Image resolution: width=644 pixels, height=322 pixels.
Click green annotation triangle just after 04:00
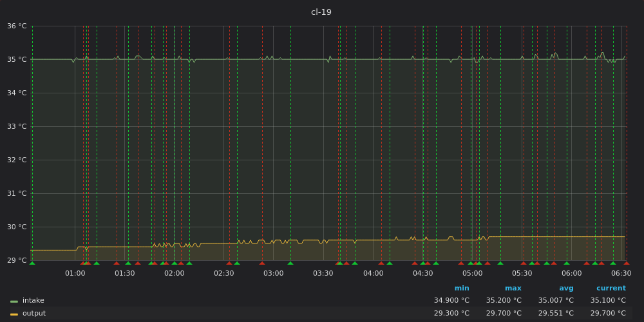[390, 263]
